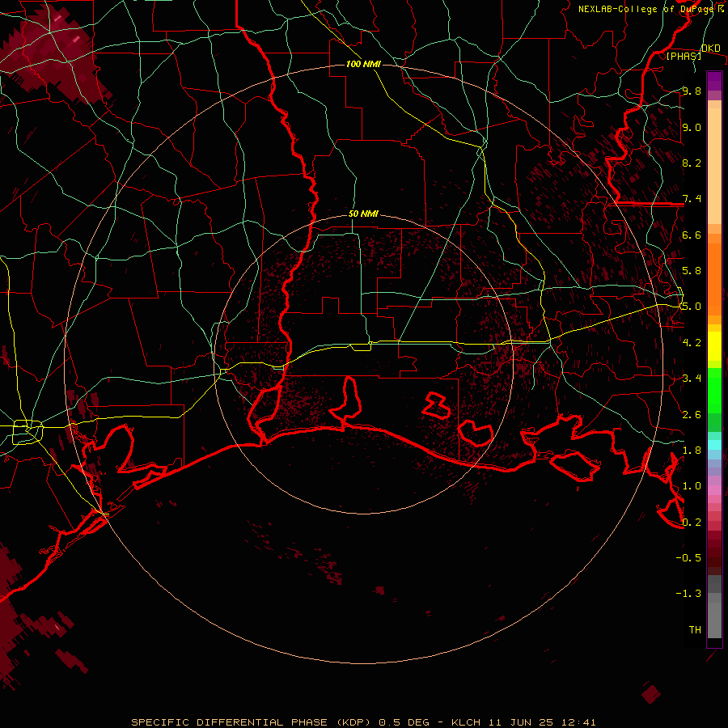
Task: Click the 5.0 legend value
Action: pyautogui.click(x=692, y=307)
